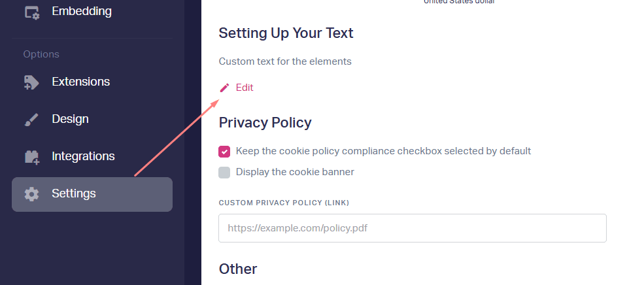Enable the Display the cookie banner checkbox
Image resolution: width=644 pixels, height=285 pixels.
(x=224, y=173)
